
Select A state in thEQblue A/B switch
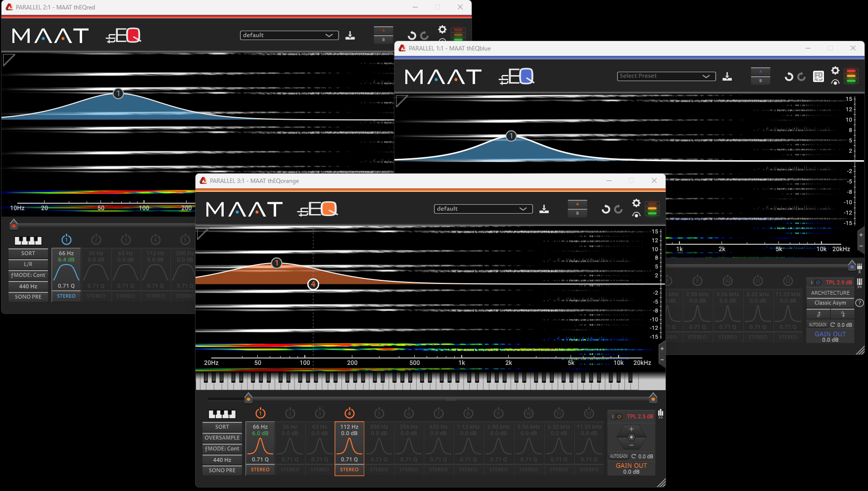coord(761,71)
